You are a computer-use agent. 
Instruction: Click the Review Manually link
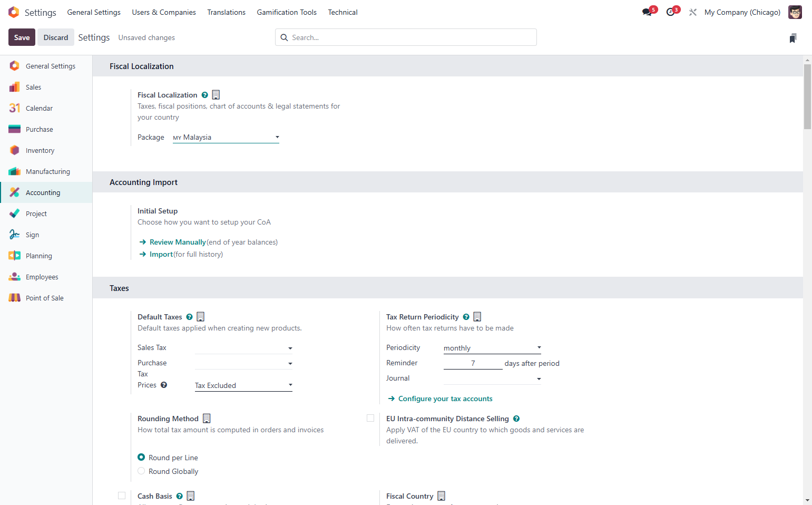178,242
